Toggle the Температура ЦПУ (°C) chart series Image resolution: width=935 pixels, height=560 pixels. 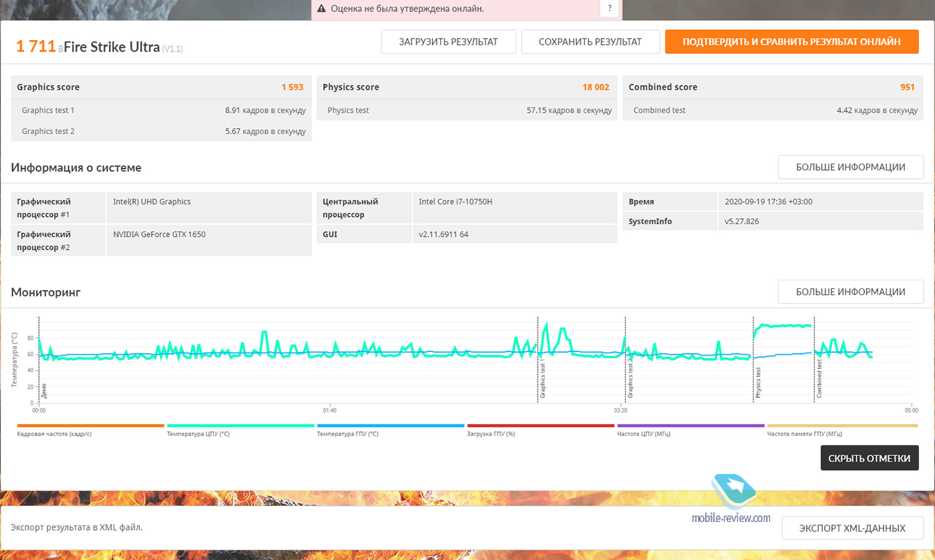tap(240, 430)
